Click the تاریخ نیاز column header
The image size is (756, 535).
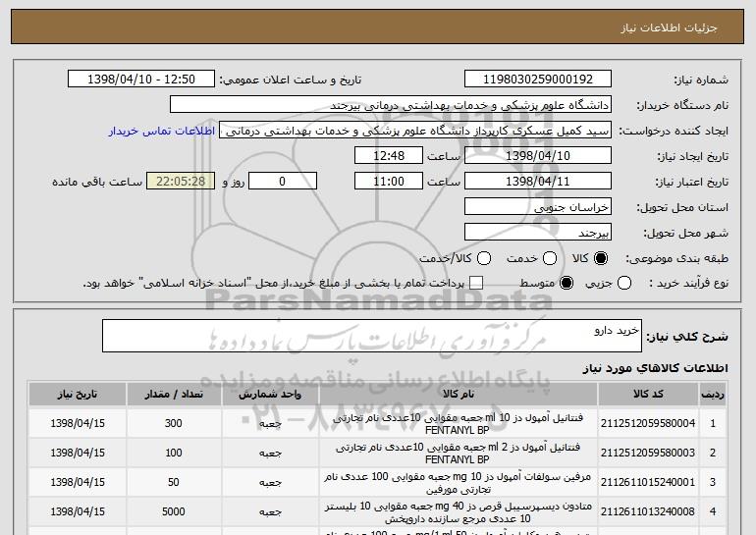click(78, 395)
